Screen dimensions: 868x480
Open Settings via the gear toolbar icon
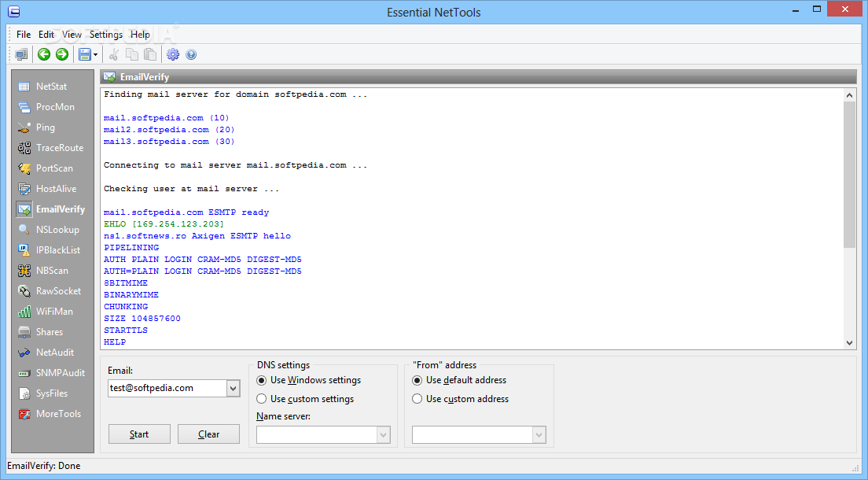click(173, 54)
